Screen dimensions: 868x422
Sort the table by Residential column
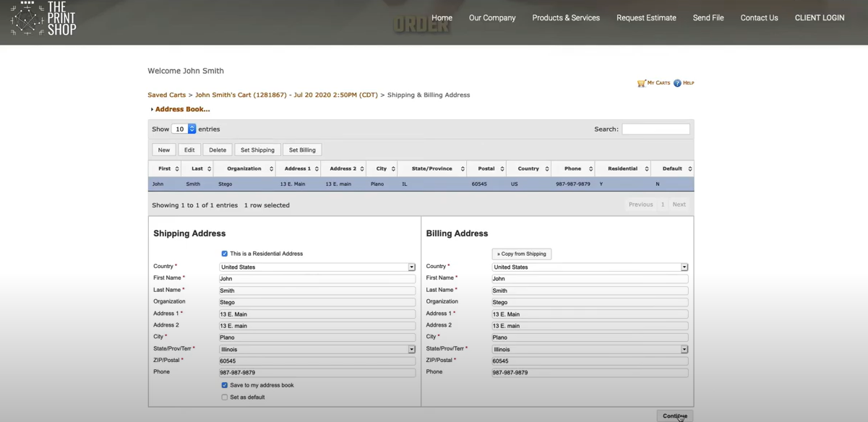pyautogui.click(x=622, y=168)
